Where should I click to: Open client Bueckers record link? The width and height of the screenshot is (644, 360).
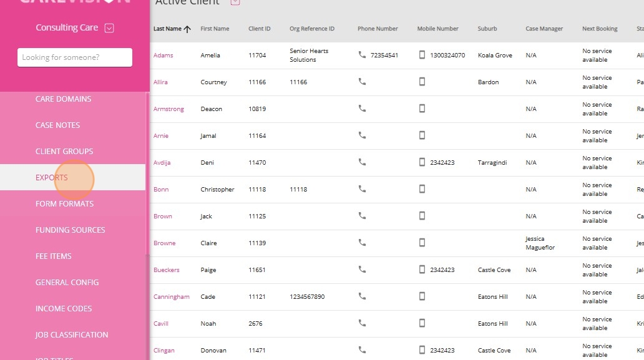167,270
